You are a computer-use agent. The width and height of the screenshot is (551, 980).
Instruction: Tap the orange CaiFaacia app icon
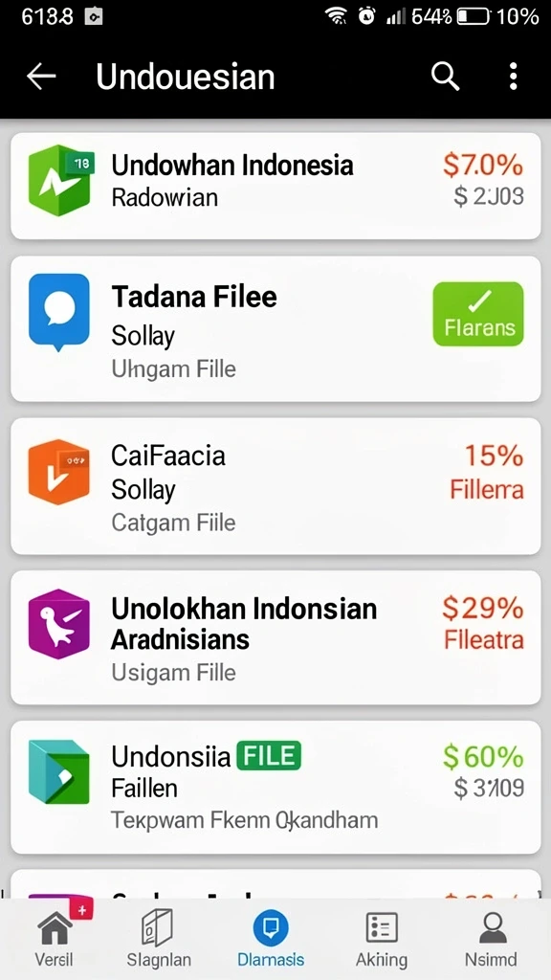[x=58, y=472]
